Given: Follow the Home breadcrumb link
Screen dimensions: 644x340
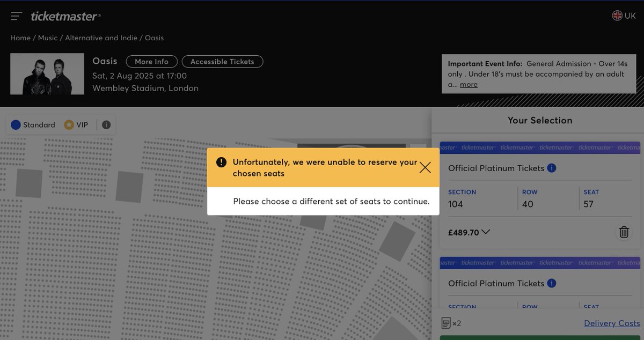Looking at the screenshot, I should [x=20, y=38].
